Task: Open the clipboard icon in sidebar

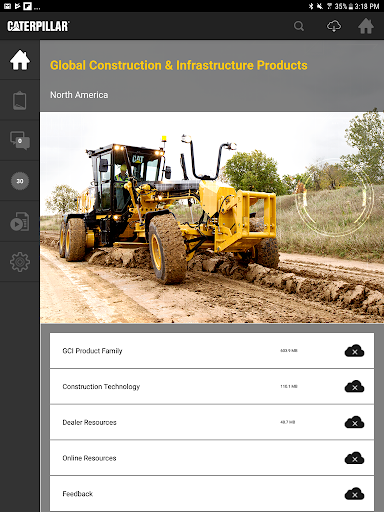Action: (20, 100)
